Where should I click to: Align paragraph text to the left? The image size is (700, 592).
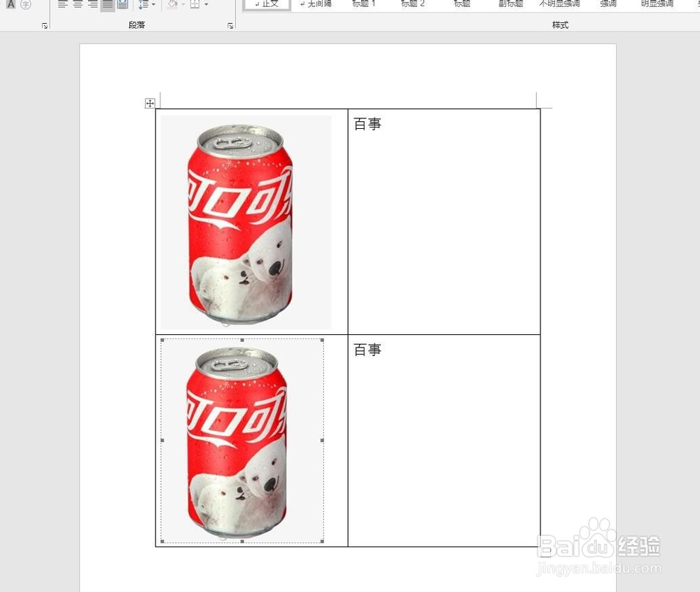pyautogui.click(x=63, y=4)
